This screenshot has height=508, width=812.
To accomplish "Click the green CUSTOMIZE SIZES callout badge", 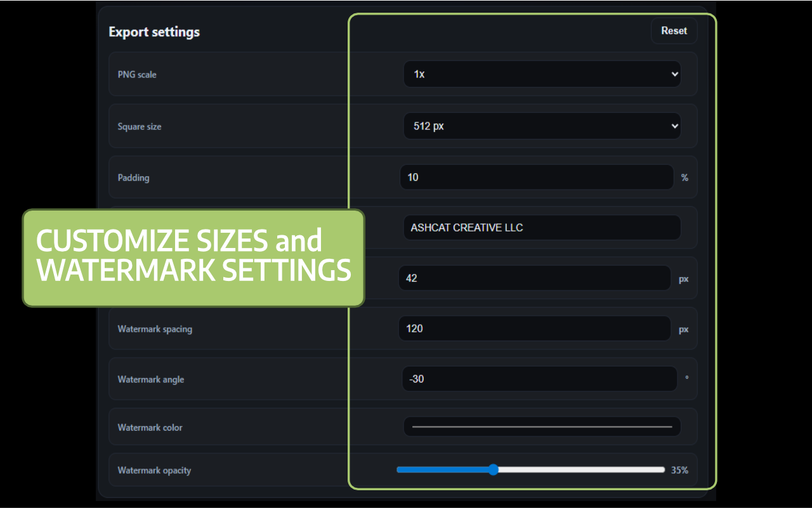I will 193,257.
